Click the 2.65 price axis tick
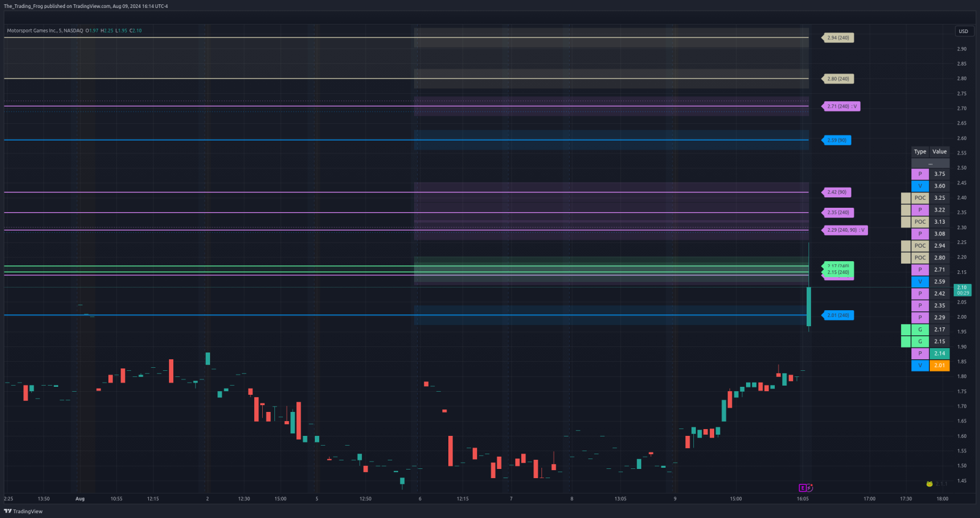 [962, 123]
